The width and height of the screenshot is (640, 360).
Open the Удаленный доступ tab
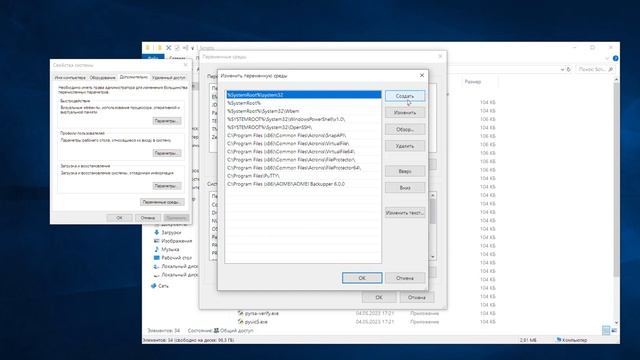click(x=169, y=77)
